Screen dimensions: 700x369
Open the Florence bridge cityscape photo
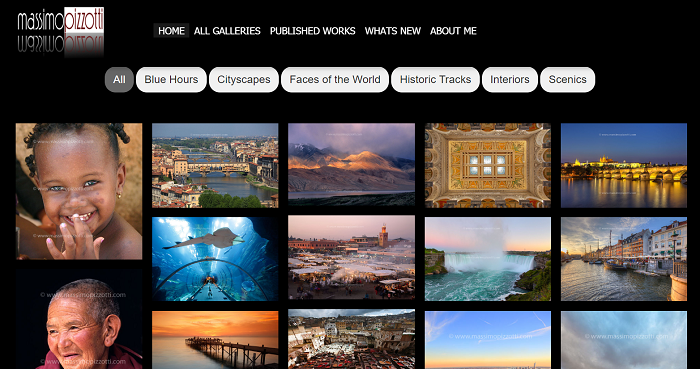pyautogui.click(x=215, y=166)
